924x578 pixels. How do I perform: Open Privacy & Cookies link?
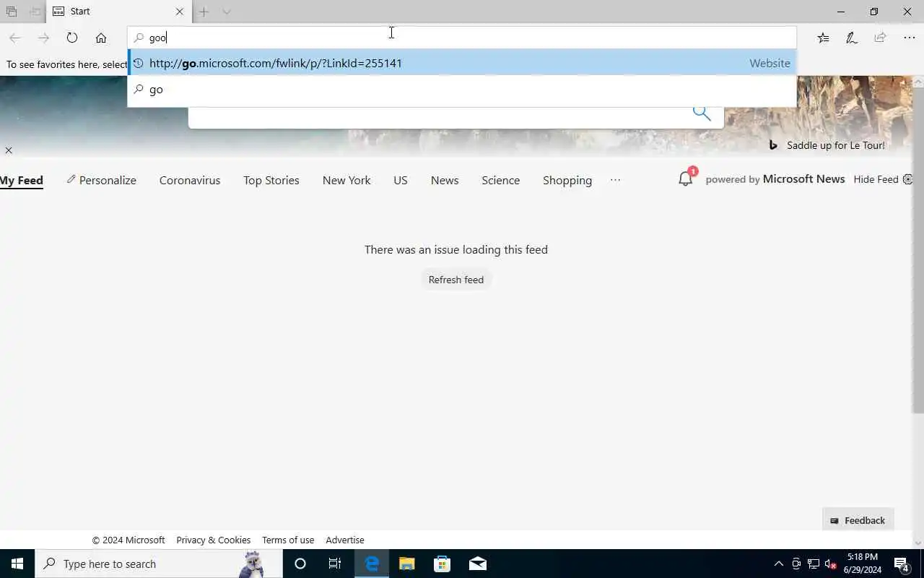[x=214, y=540]
